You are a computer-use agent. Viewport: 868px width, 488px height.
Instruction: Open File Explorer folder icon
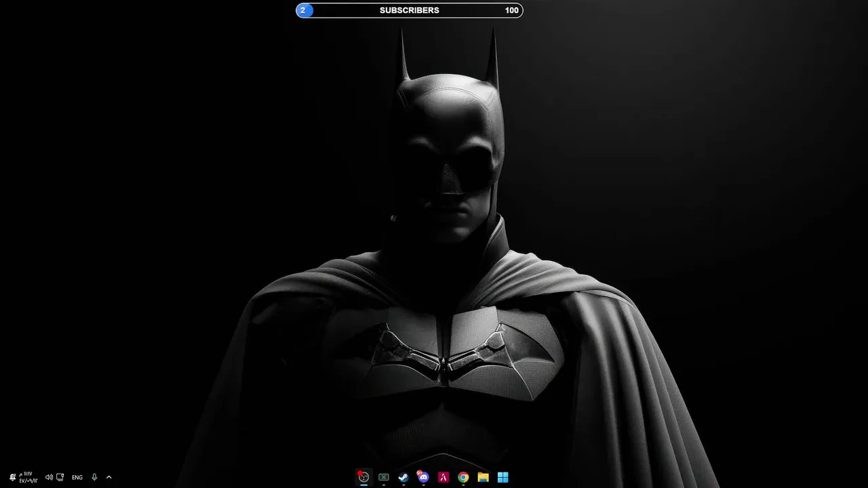(x=483, y=477)
